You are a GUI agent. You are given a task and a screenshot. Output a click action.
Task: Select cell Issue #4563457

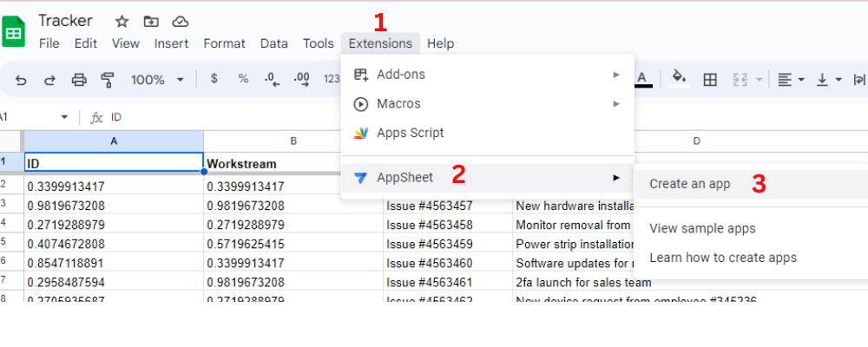tap(448, 206)
